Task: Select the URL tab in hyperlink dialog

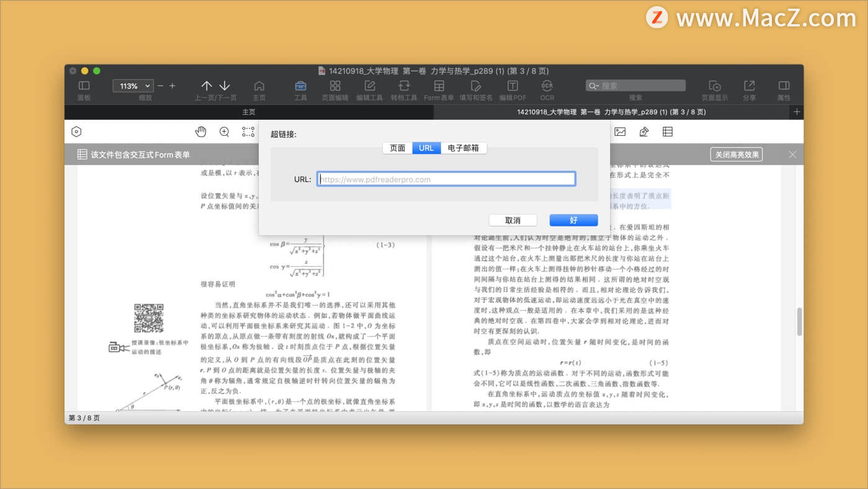Action: 427,148
